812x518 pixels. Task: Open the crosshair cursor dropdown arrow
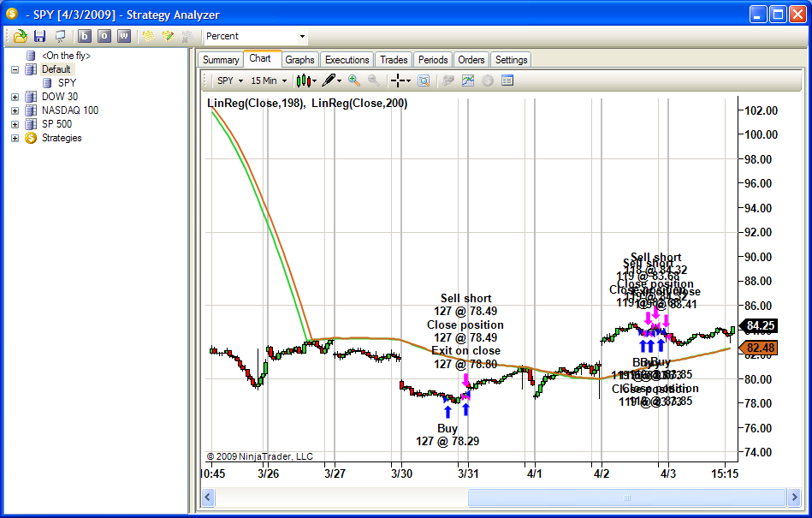[x=409, y=80]
